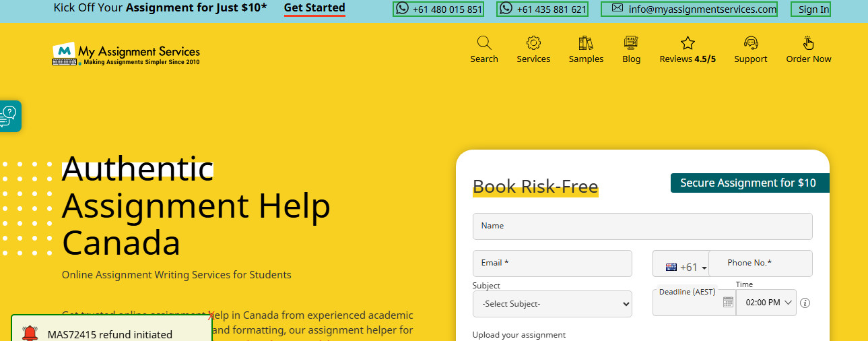Click WhatsApp icon beside +61 480 015 851
Image resolution: width=868 pixels, height=341 pixels.
(x=402, y=8)
